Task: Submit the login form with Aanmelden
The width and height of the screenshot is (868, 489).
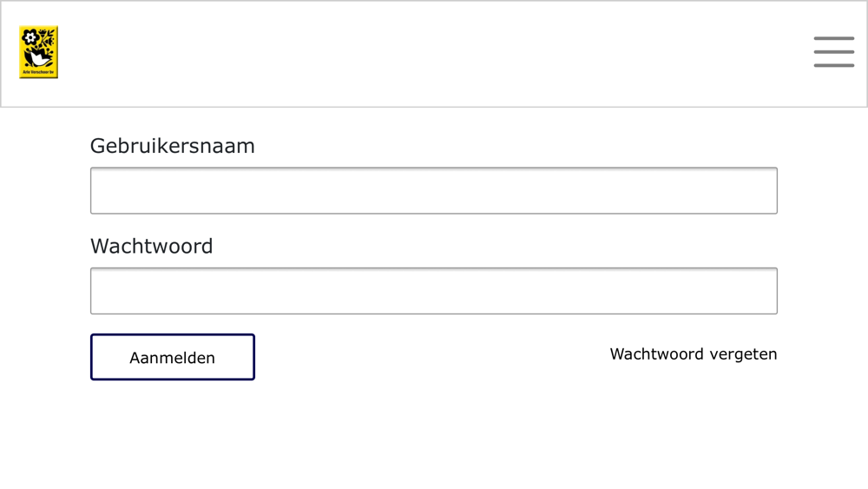Action: (173, 357)
